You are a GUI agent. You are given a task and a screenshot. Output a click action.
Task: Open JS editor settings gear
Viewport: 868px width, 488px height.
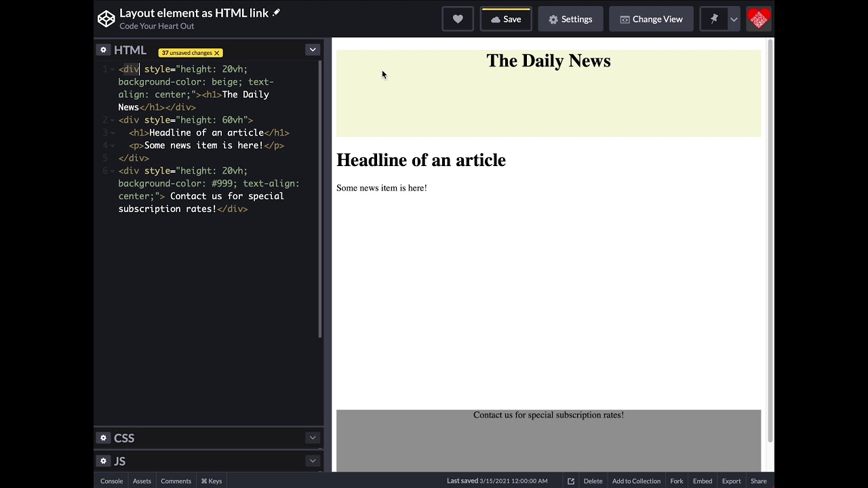103,461
